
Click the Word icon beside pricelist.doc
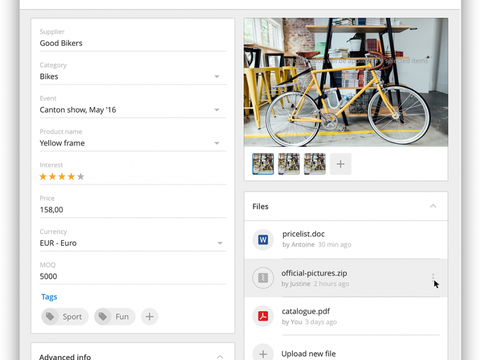263,240
